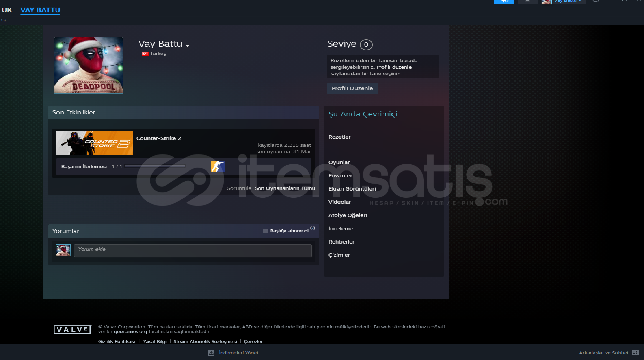Open Rehberler in profile sidebar
The image size is (644, 360).
342,242
